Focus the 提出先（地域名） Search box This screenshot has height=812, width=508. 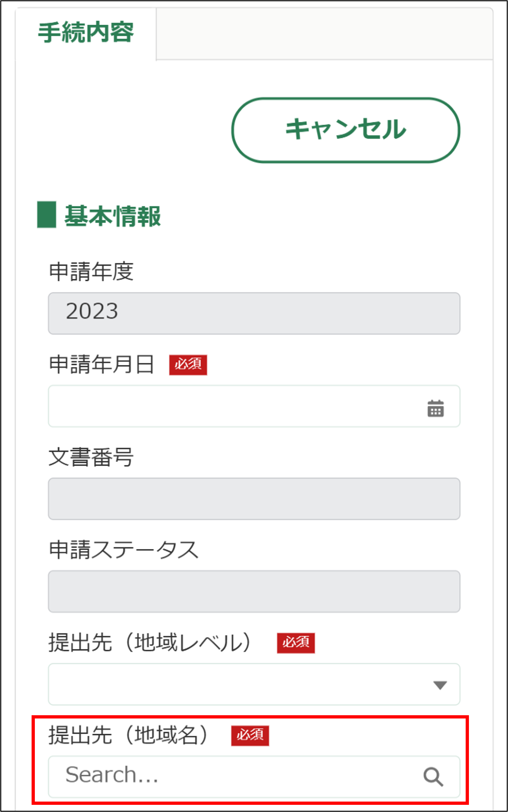click(235, 777)
